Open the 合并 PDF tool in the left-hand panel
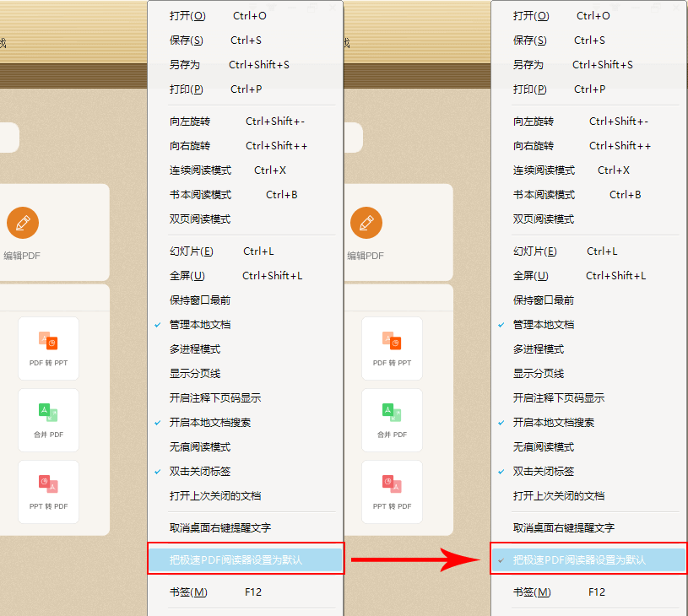Viewport: 688px width, 616px height. [x=48, y=420]
